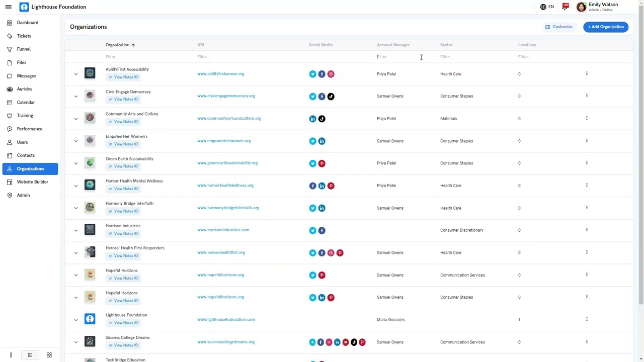Expand the Harrison Industries row

click(x=76, y=230)
